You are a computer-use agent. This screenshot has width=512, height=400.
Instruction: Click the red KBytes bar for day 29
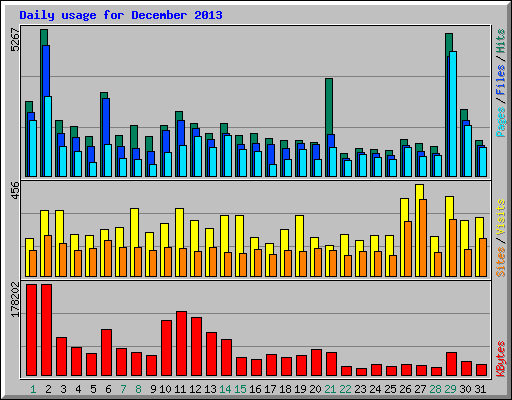451,364
